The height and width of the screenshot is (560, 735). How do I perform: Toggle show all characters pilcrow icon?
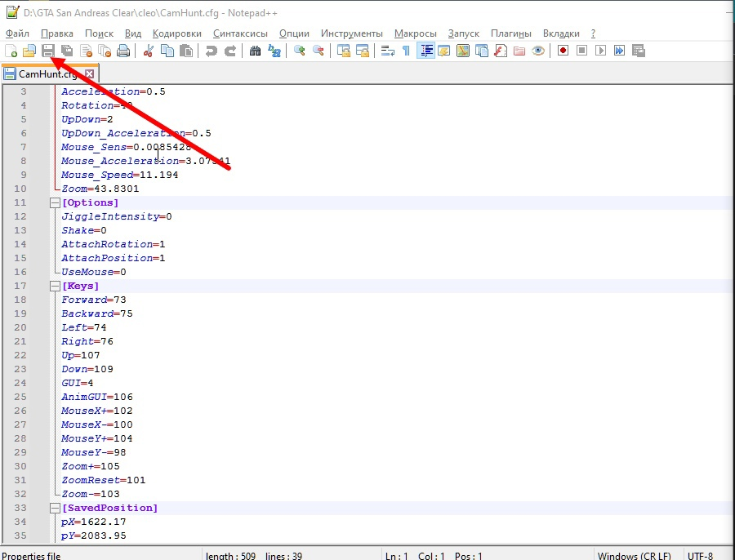406,51
